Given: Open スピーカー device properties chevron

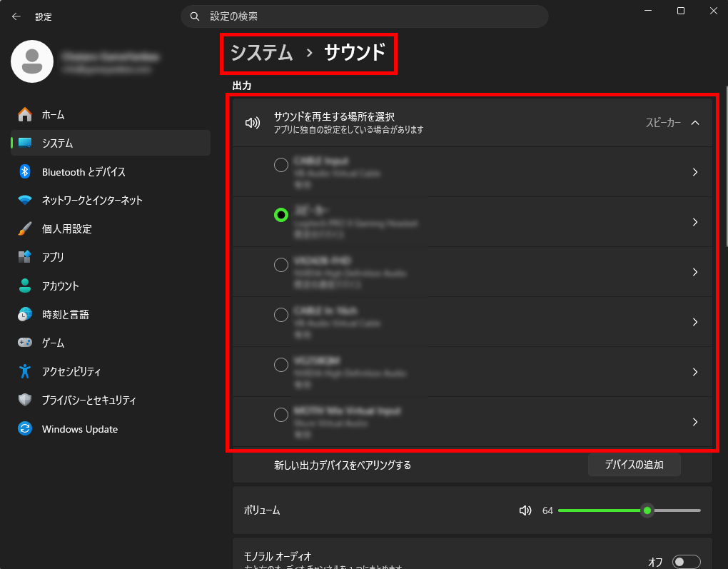Looking at the screenshot, I should [695, 222].
